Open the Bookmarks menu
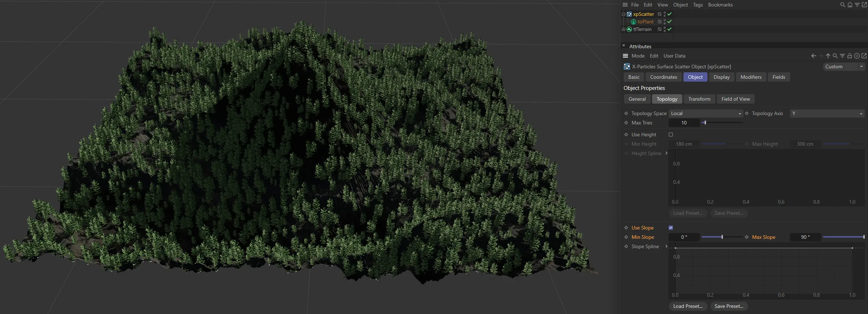Viewport: 868px width, 314px height. pos(720,5)
